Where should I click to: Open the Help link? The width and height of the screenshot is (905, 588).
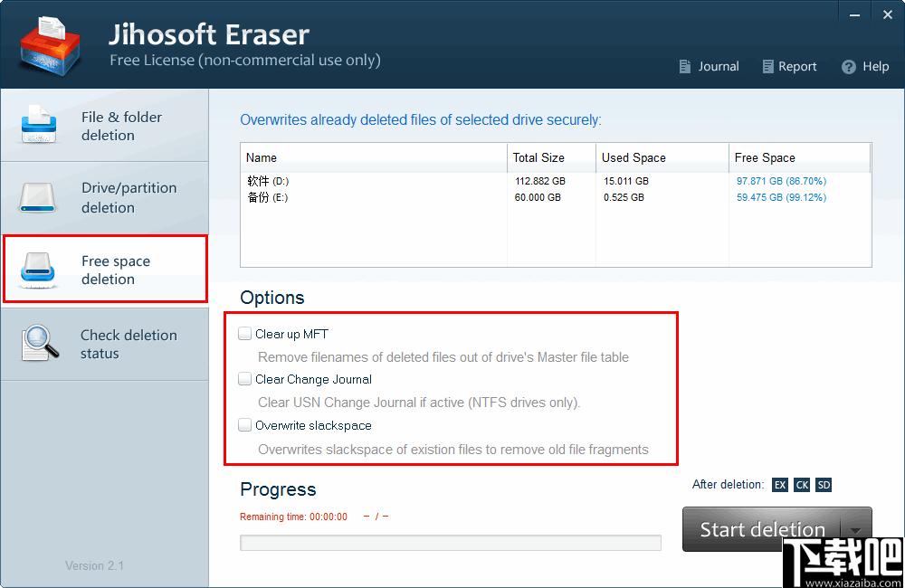coord(875,67)
